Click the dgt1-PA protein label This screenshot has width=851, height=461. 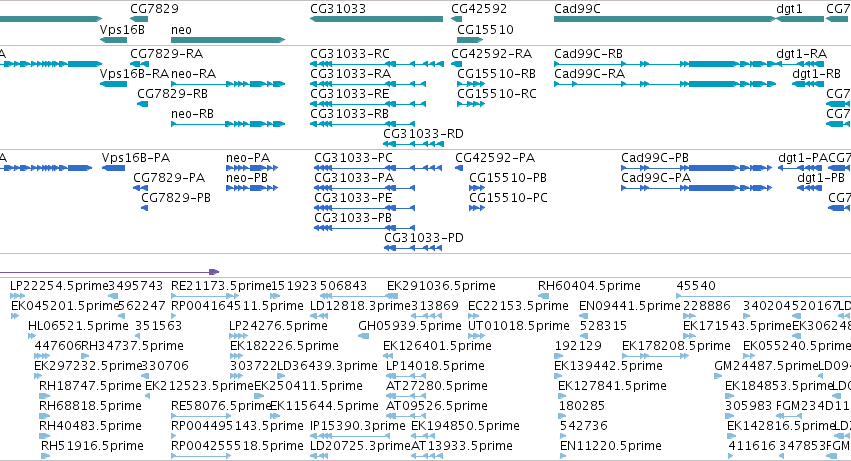[803, 158]
